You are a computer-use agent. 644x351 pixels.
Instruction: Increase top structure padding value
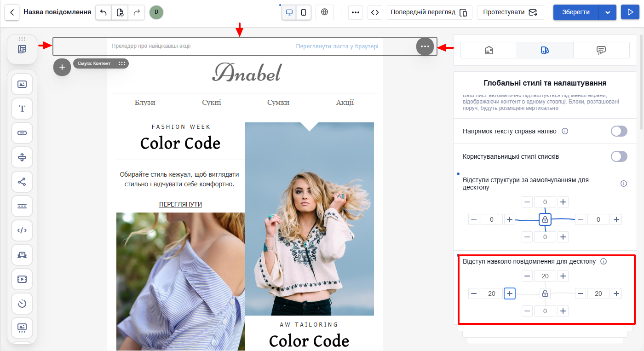tap(563, 202)
